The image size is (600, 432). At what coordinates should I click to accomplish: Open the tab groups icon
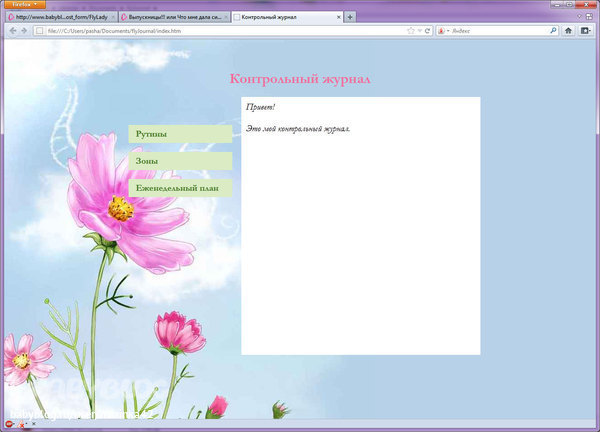coord(589,17)
